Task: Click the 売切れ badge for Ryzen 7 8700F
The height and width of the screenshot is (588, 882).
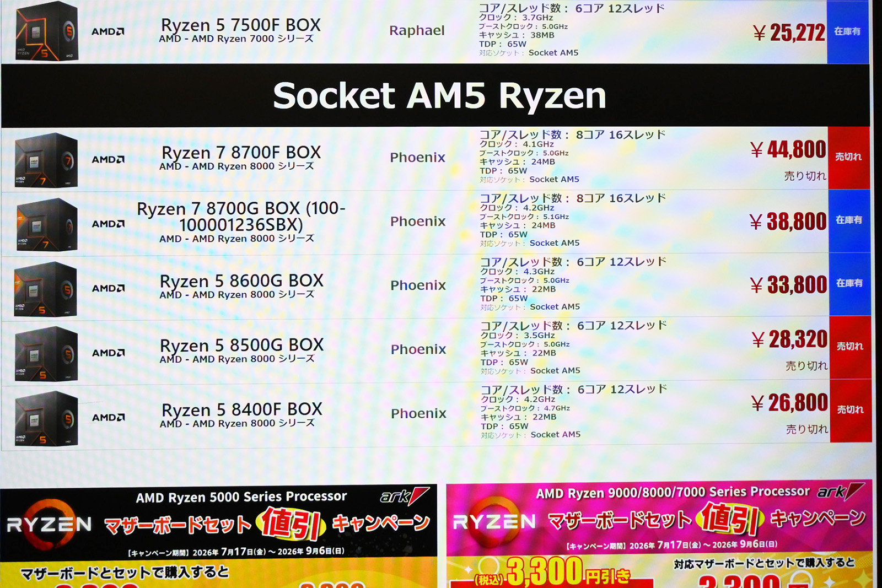Action: click(848, 157)
